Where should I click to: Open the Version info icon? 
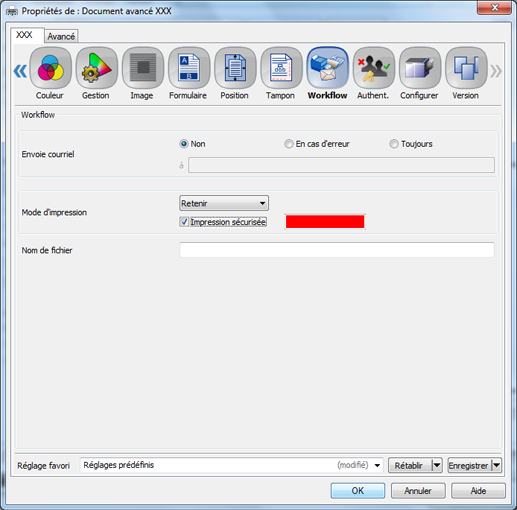tap(466, 68)
